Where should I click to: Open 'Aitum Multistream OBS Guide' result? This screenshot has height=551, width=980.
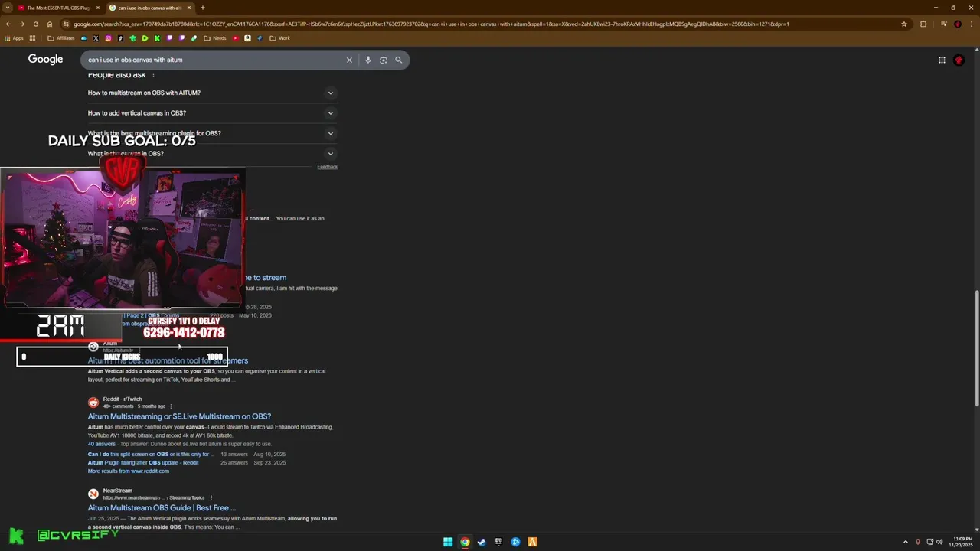(162, 507)
